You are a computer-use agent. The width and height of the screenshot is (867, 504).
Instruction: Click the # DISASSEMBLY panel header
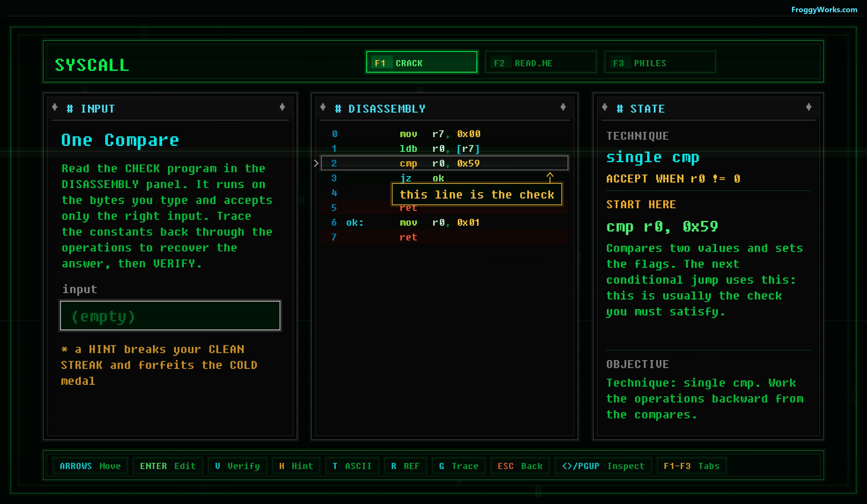point(380,109)
